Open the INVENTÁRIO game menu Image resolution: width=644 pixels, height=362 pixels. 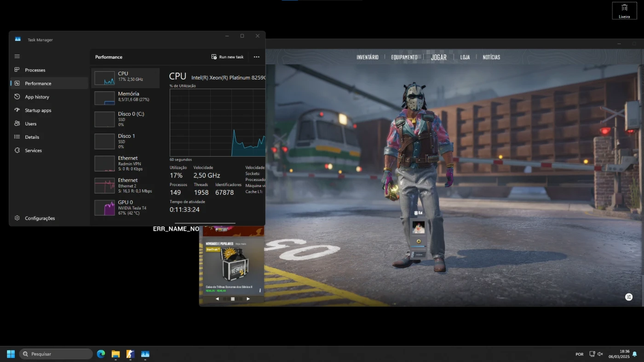[x=368, y=57]
